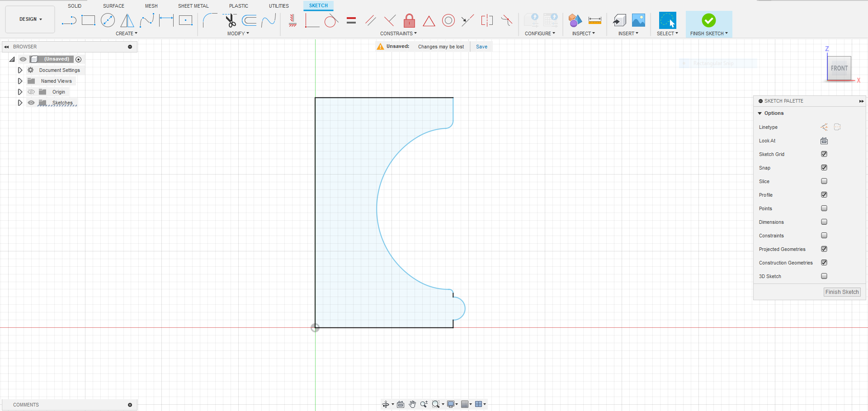Image resolution: width=868 pixels, height=411 pixels.
Task: Select the Fillet tool in Modify
Action: tap(210, 20)
